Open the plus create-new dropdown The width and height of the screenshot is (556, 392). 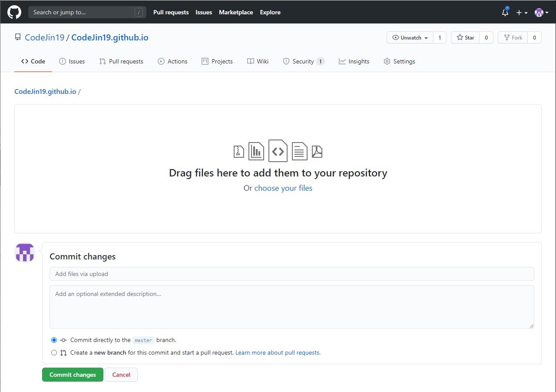pyautogui.click(x=522, y=13)
